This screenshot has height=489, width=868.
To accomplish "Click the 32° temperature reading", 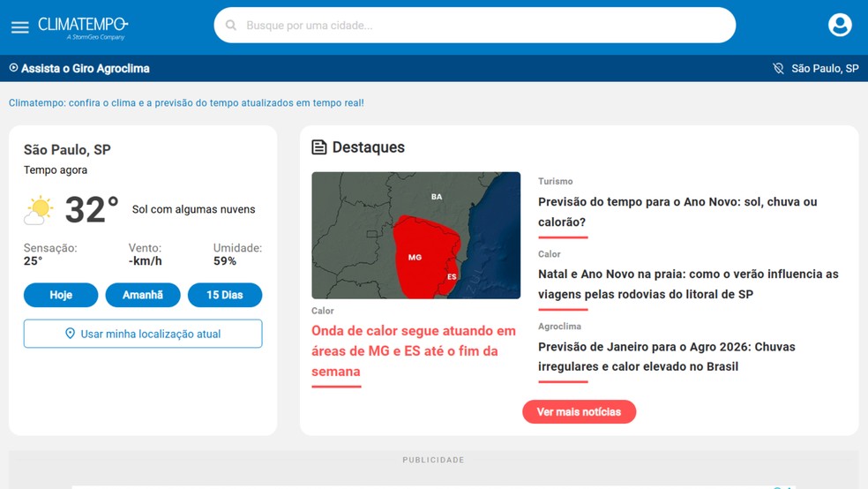I will click(x=92, y=210).
